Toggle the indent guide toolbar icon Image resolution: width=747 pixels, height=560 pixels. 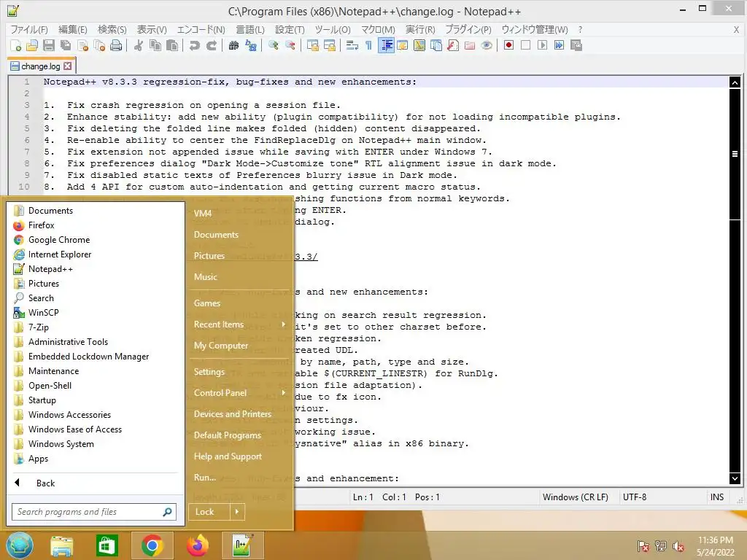pos(386,46)
